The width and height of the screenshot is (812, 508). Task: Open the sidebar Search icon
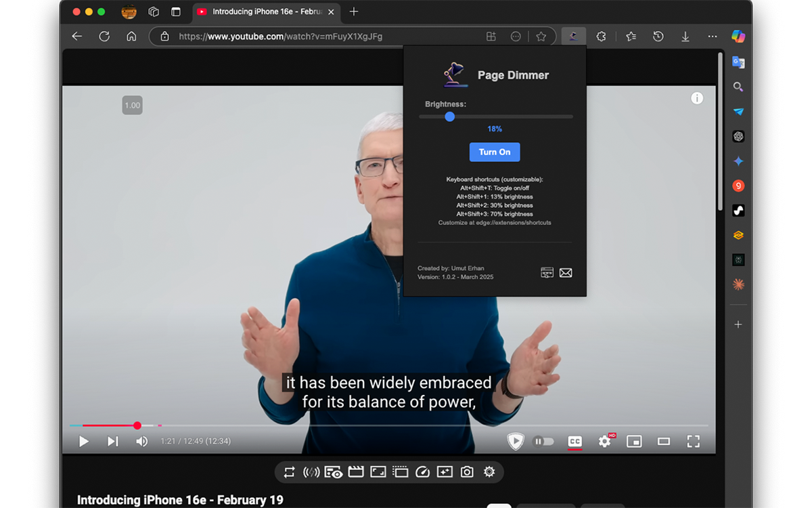pyautogui.click(x=738, y=87)
